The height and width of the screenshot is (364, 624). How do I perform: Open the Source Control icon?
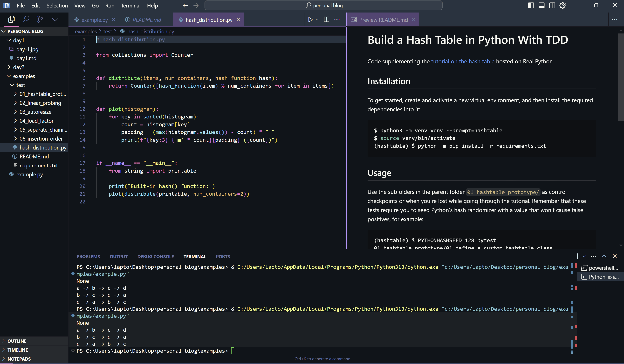tap(40, 19)
